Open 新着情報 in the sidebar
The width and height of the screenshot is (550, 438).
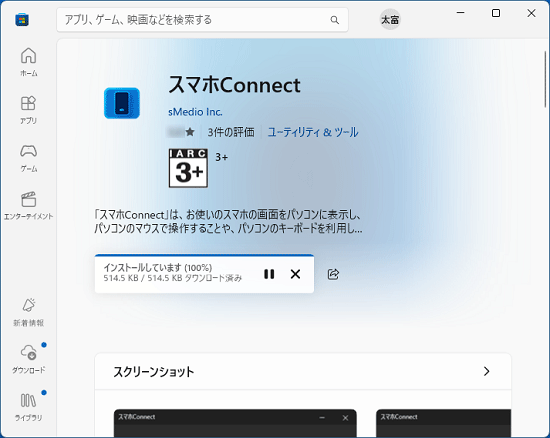click(28, 312)
